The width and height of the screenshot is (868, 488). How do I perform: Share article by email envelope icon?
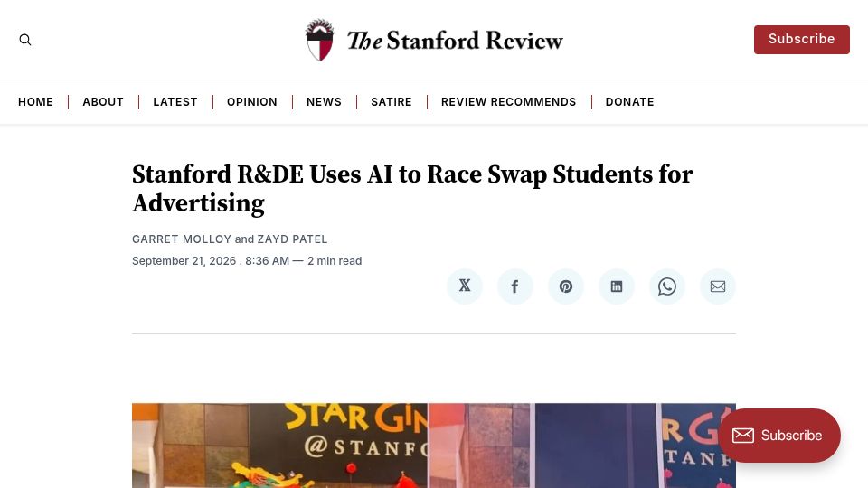click(717, 286)
